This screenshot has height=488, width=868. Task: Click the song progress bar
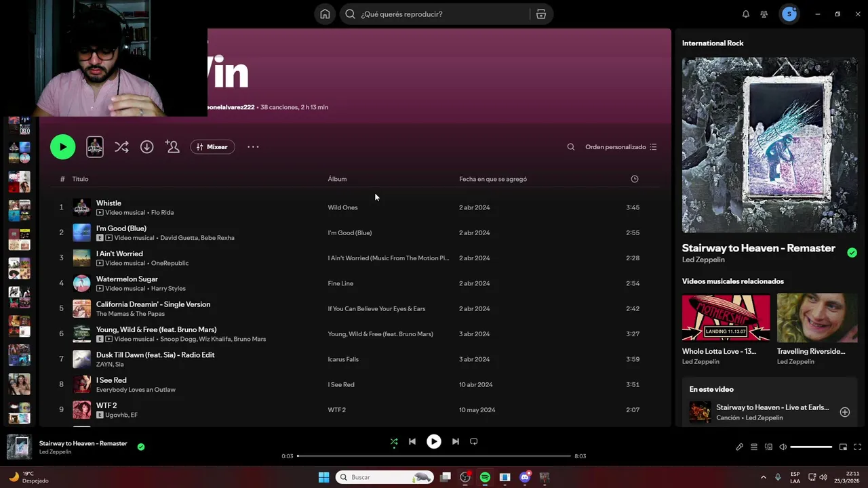434,456
